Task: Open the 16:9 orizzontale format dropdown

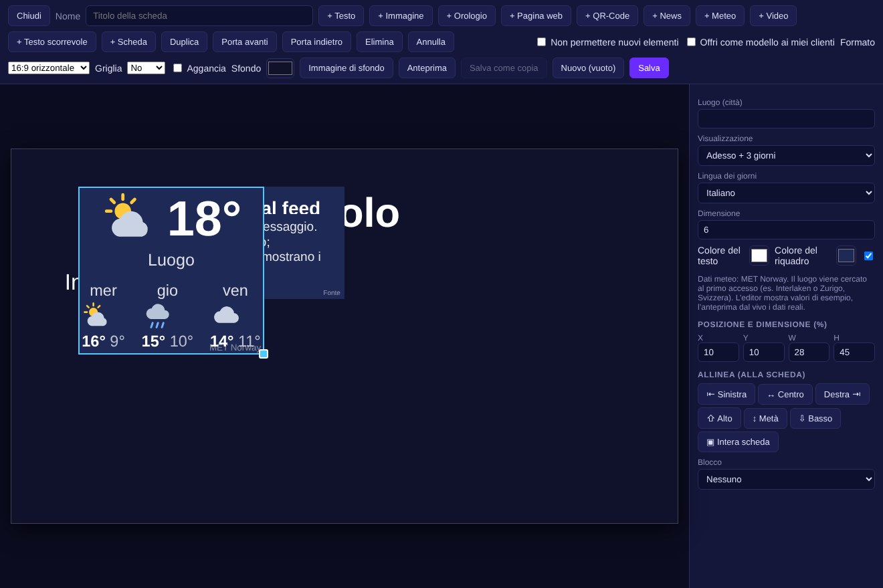Action: 49,68
